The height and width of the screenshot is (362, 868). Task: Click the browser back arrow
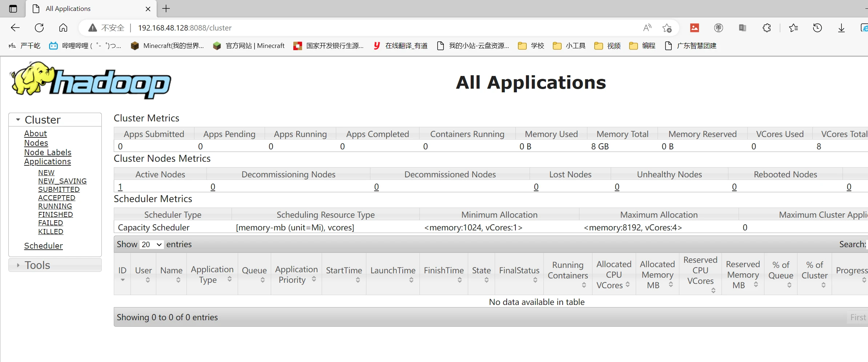tap(15, 28)
